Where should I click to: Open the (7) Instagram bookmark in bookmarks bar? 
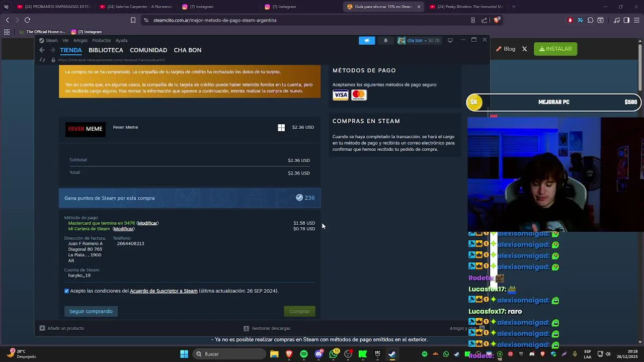pyautogui.click(x=87, y=32)
